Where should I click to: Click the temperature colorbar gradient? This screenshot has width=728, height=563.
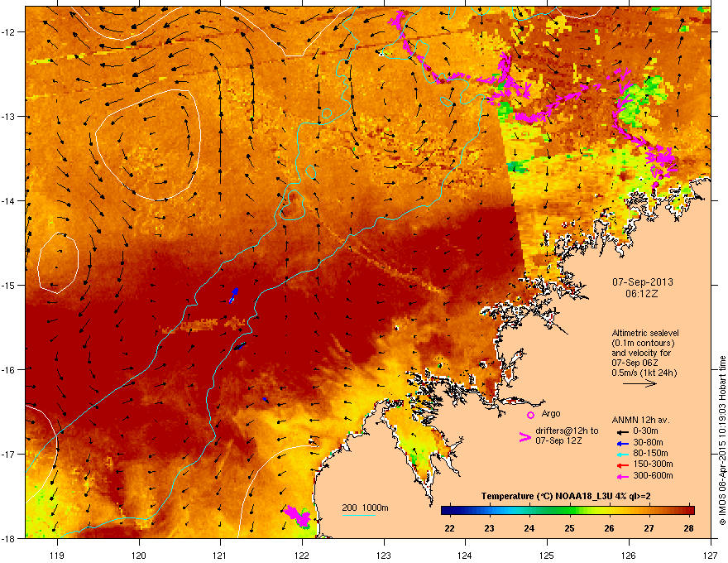568,511
